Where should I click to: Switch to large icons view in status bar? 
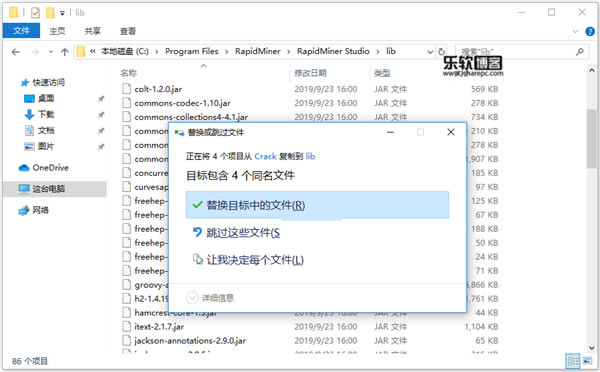tap(587, 361)
